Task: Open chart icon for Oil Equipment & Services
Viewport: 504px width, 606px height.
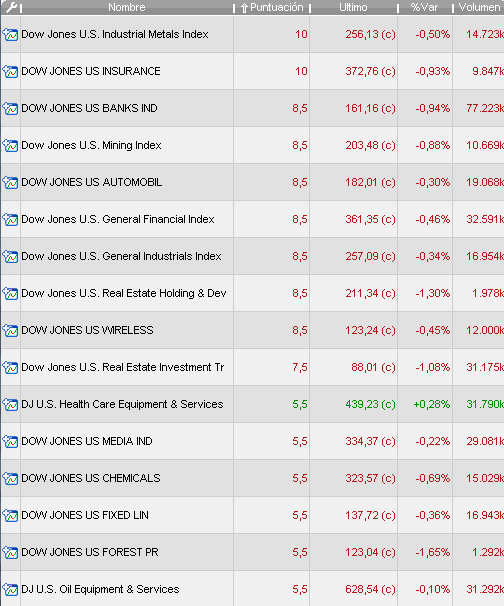Action: tap(10, 590)
